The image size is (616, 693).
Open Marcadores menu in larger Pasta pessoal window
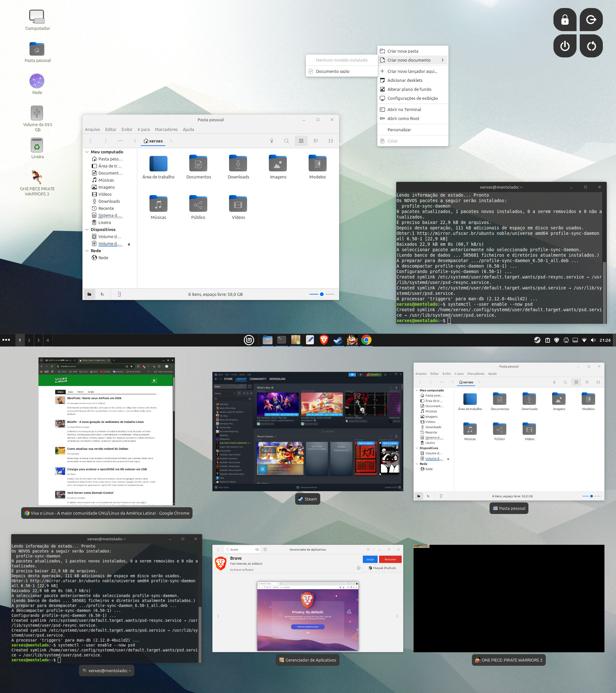click(166, 129)
